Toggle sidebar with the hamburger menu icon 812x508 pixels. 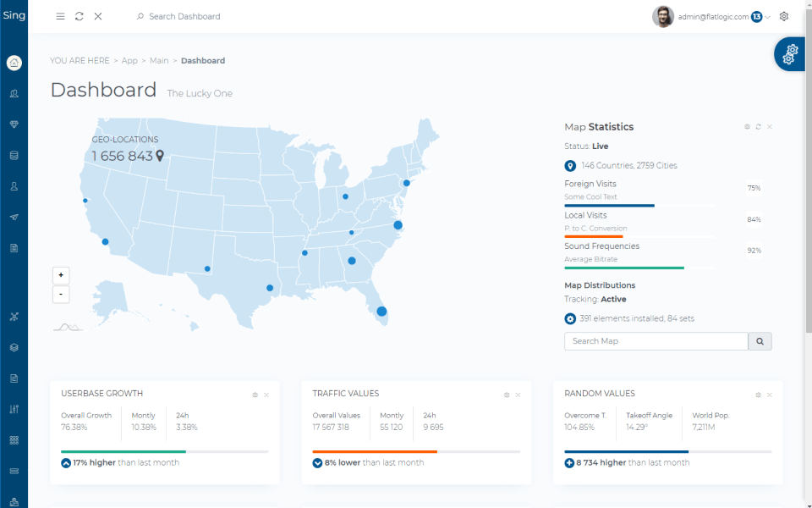[60, 16]
